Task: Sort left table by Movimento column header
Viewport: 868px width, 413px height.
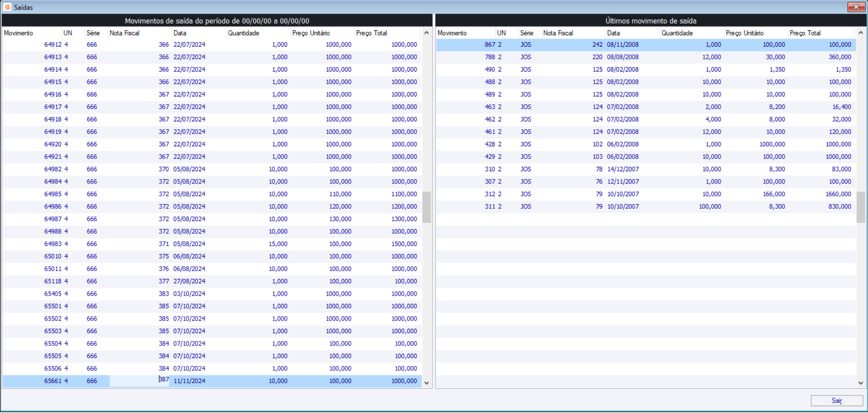Action: click(x=32, y=33)
